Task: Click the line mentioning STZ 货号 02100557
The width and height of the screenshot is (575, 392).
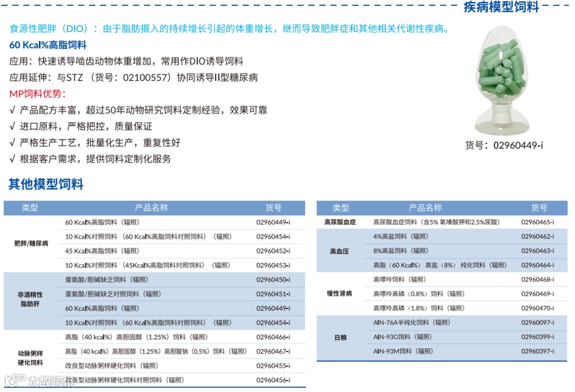Action: point(134,78)
